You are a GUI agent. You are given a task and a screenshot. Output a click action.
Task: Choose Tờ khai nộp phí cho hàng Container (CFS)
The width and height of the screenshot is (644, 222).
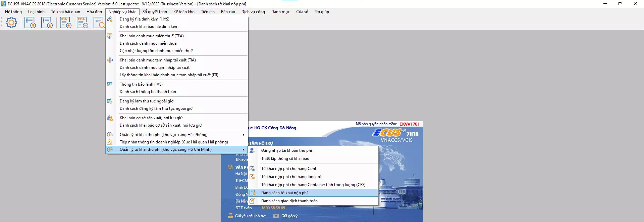click(x=313, y=185)
